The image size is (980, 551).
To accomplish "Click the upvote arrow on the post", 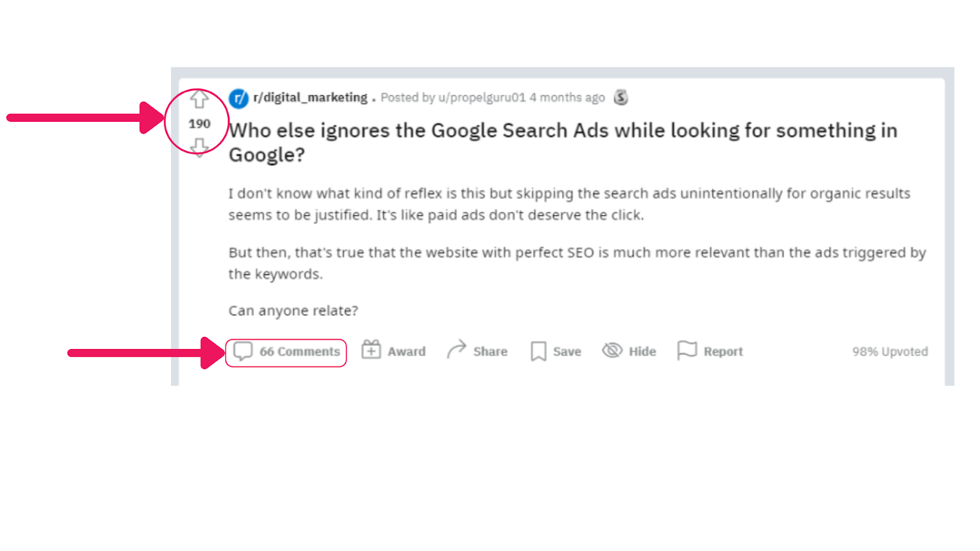I will (x=199, y=98).
